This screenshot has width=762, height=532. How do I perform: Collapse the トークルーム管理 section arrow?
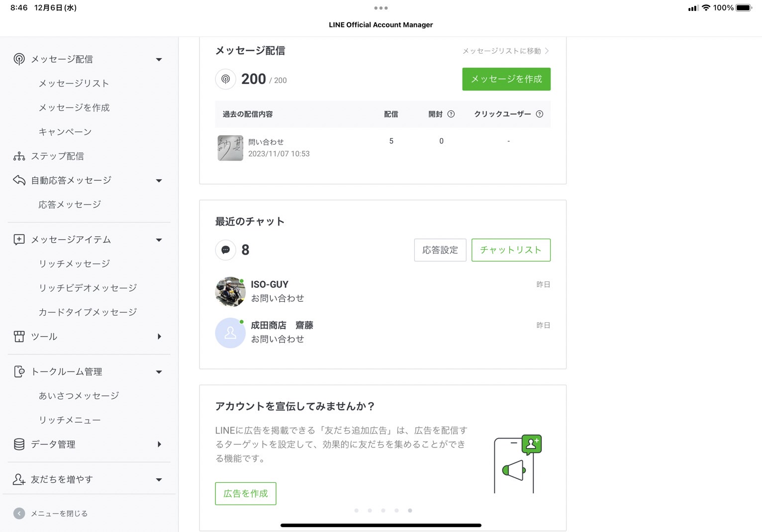[159, 372]
